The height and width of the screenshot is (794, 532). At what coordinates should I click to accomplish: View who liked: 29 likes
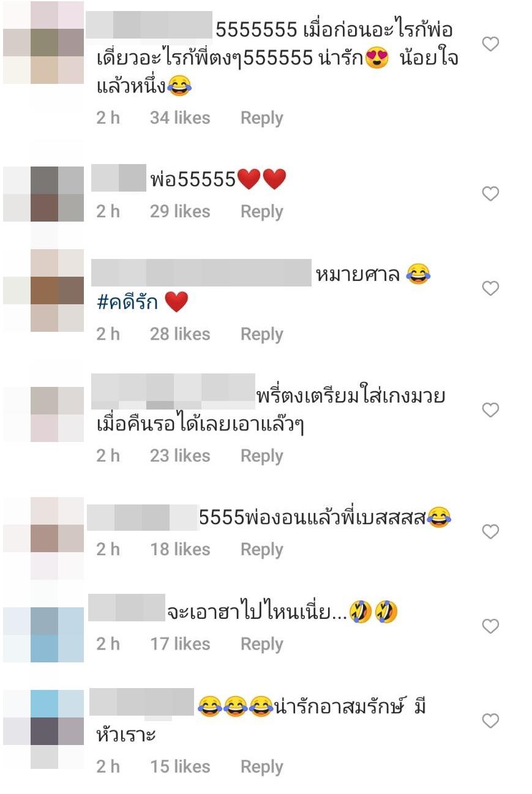pyautogui.click(x=180, y=211)
